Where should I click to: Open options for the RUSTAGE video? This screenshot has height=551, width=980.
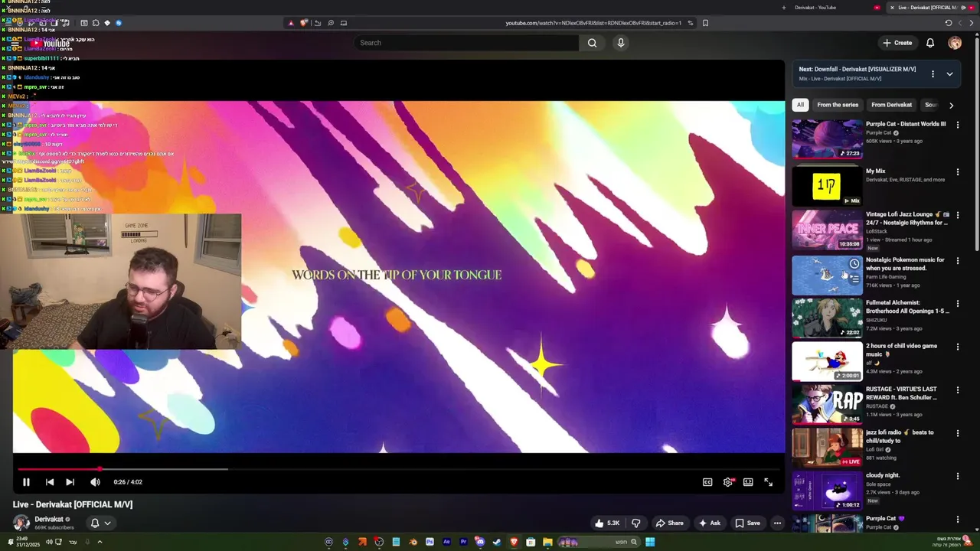pyautogui.click(x=957, y=390)
